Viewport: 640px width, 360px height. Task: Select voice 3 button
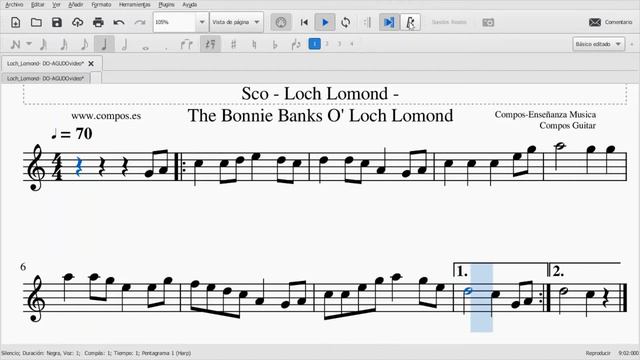point(339,44)
